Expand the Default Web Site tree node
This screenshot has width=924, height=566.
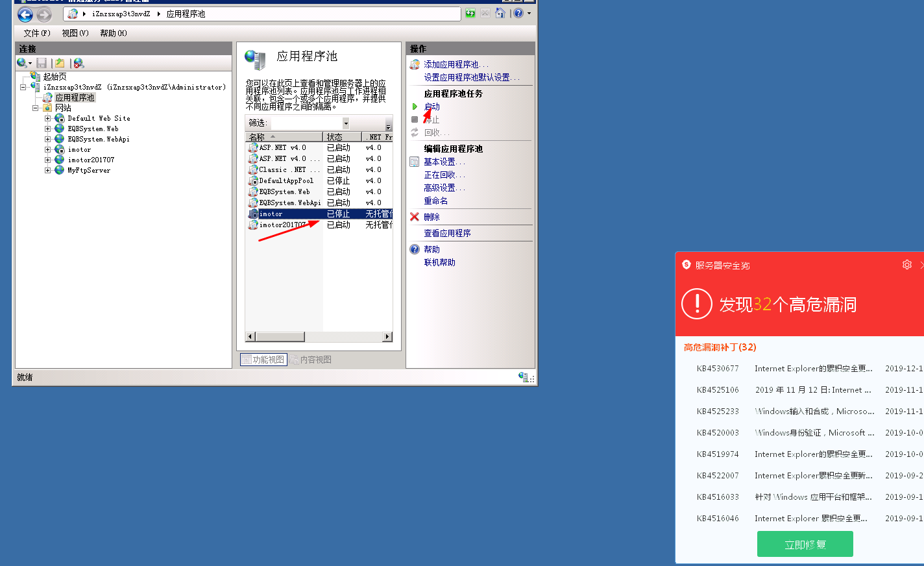click(47, 118)
